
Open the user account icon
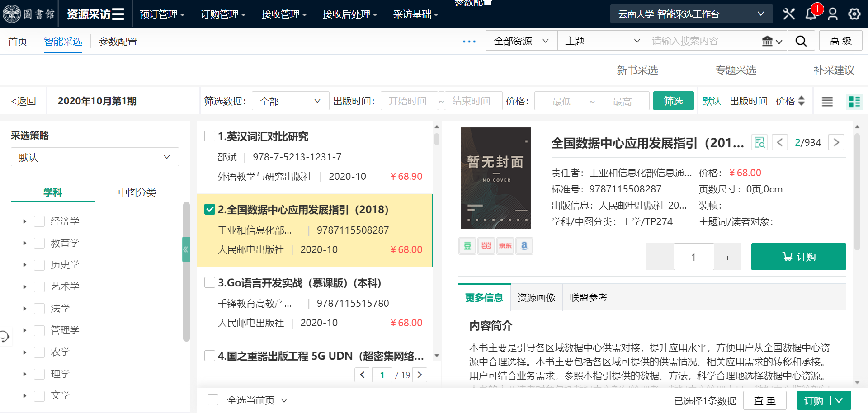[x=832, y=14]
